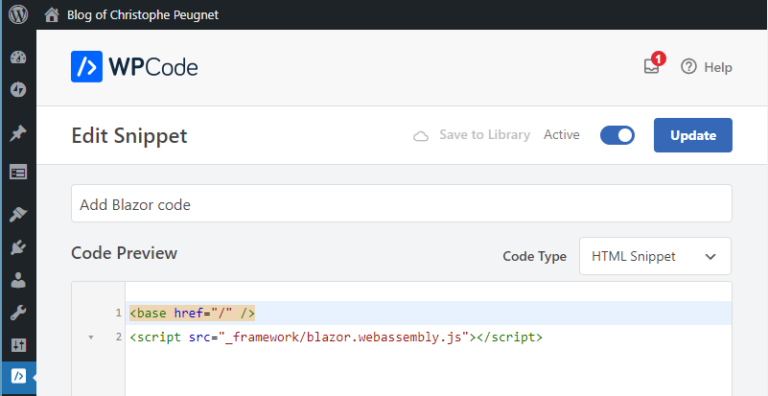Viewport: 768px width, 396px height.
Task: Open the Users person icon in sidebar
Action: tap(18, 280)
